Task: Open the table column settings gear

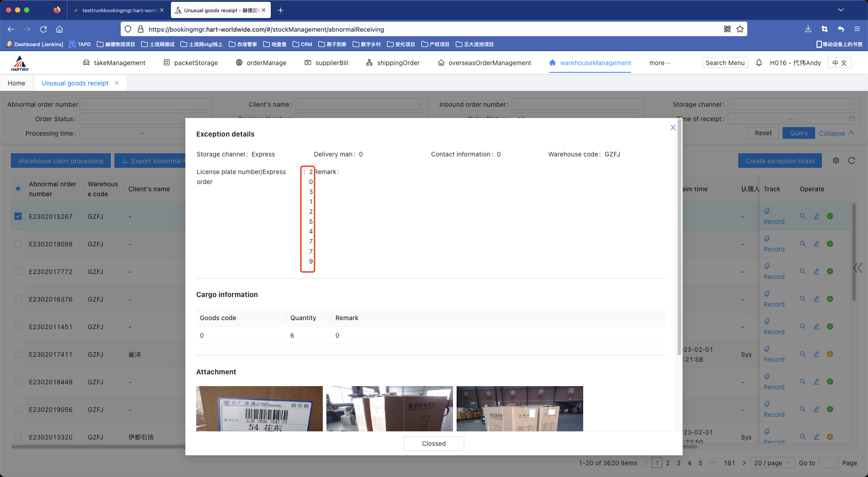Action: pyautogui.click(x=836, y=161)
